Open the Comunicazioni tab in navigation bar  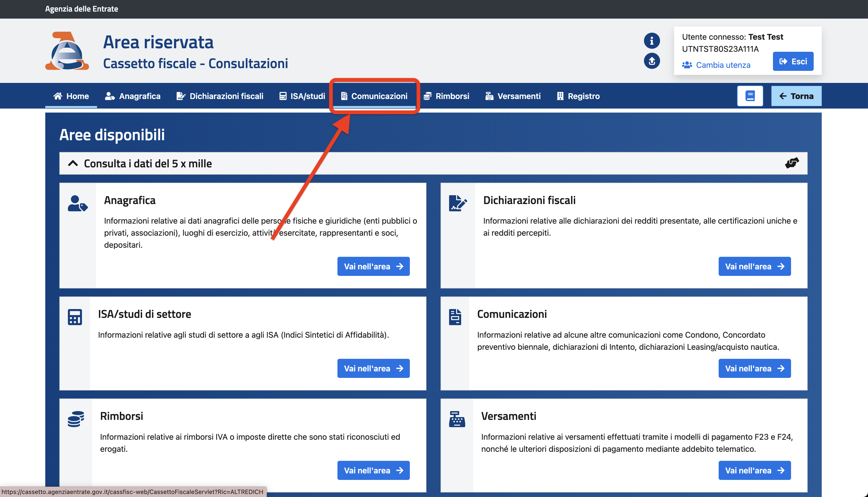374,96
